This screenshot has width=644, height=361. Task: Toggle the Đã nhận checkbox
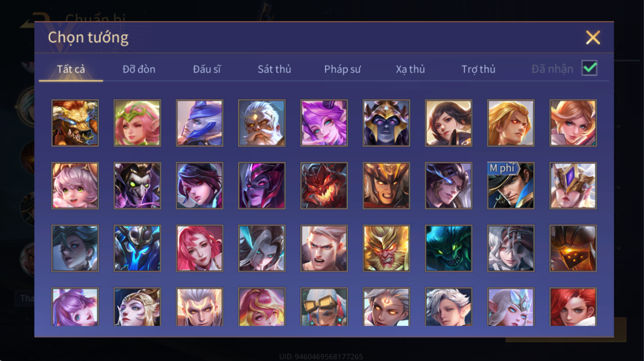[589, 68]
